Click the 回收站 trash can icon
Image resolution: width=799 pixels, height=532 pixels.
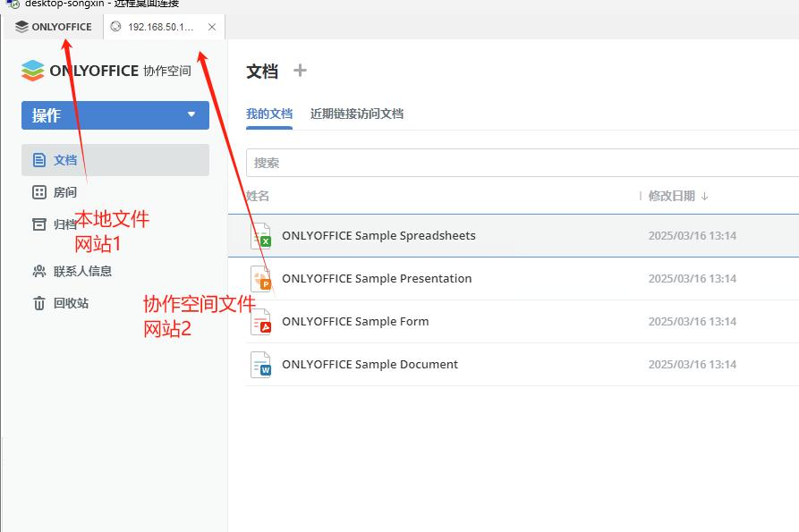coord(39,303)
